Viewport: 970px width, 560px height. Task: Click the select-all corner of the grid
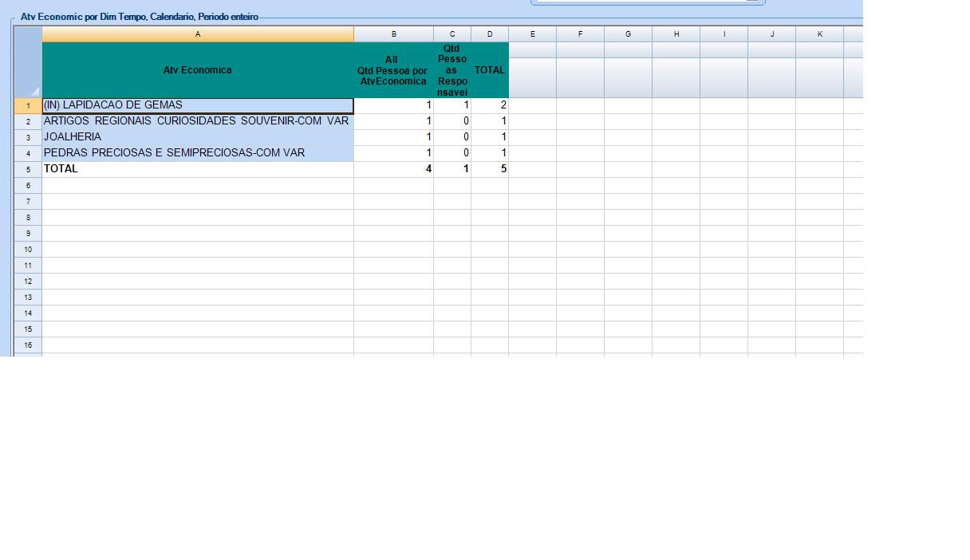pos(28,62)
